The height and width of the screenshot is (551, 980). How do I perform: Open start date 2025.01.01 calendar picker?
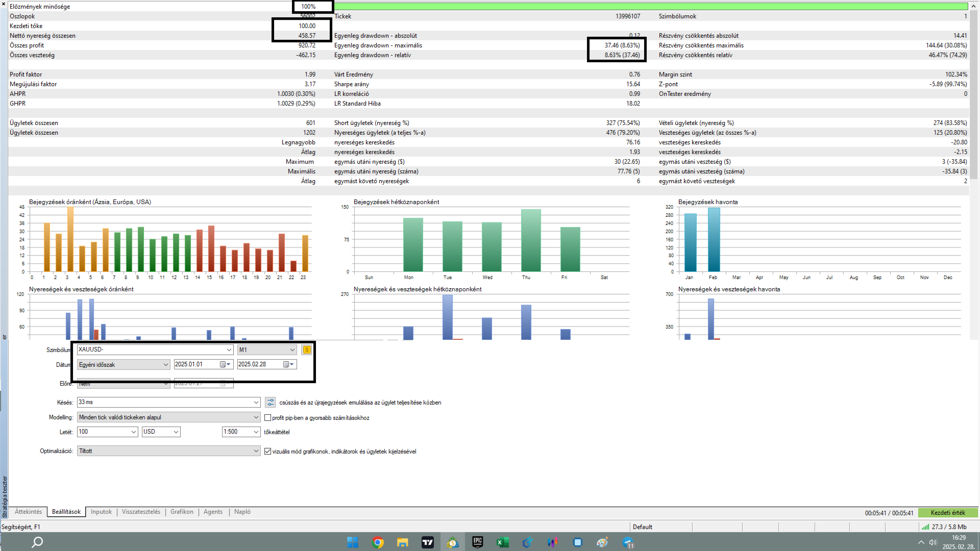pyautogui.click(x=225, y=364)
